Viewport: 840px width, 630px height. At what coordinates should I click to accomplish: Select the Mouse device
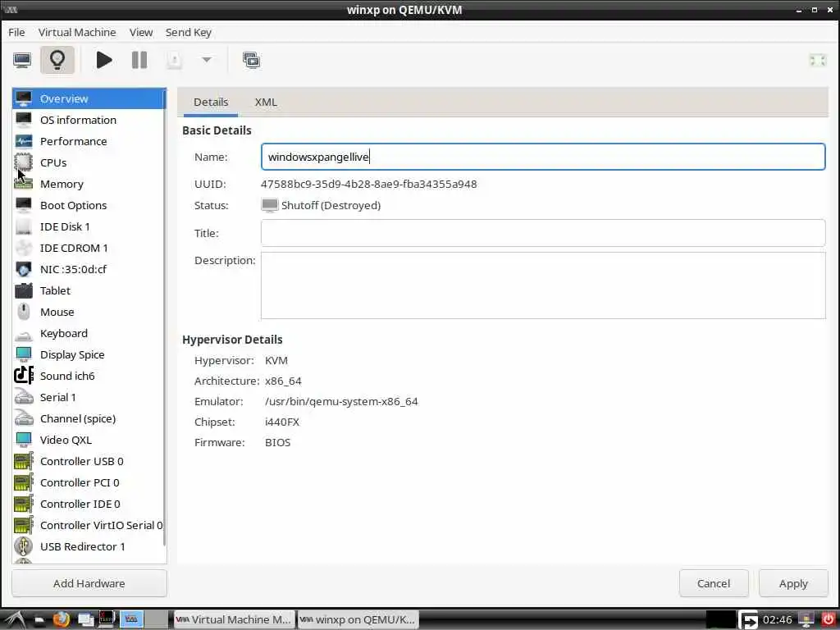coord(89,312)
